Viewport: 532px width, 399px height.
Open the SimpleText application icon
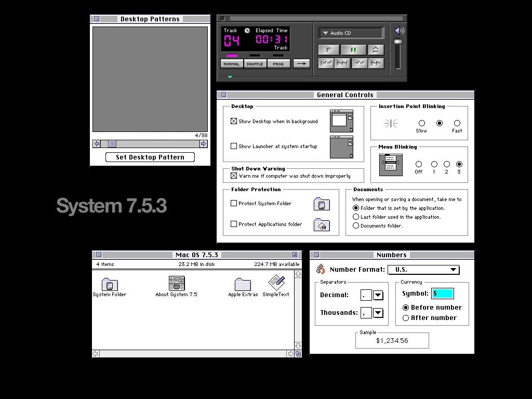pos(276,283)
